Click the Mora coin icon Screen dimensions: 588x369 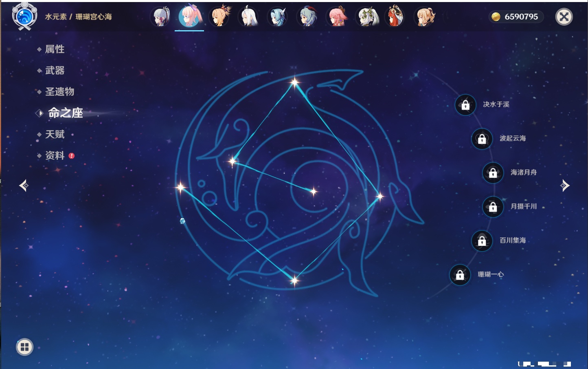pyautogui.click(x=496, y=17)
